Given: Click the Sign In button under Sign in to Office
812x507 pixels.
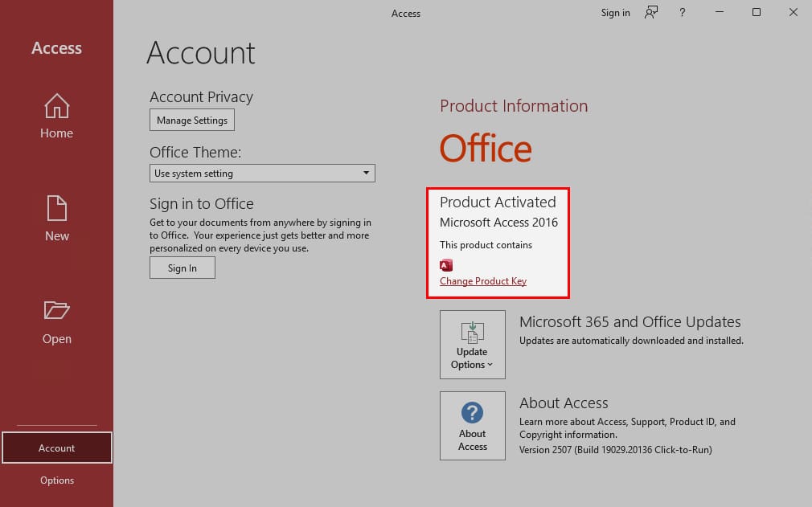Looking at the screenshot, I should tap(182, 268).
